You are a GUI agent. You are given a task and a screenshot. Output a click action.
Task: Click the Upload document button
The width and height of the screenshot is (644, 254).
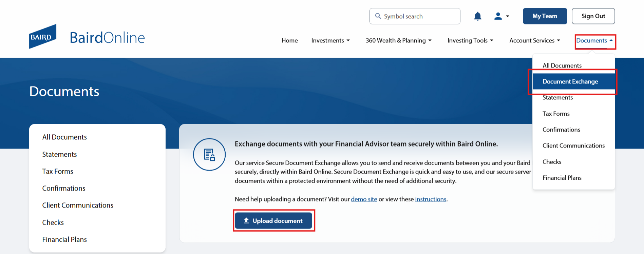point(273,221)
